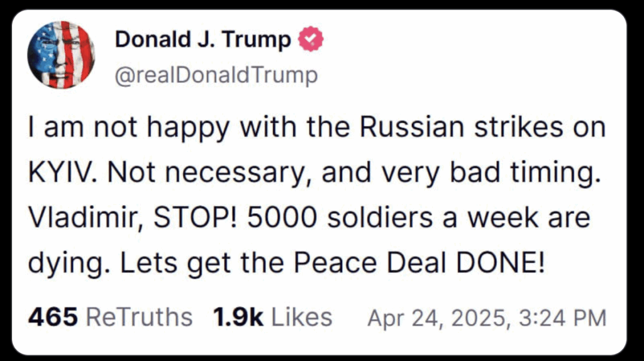Image resolution: width=644 pixels, height=361 pixels.
Task: Click the American flag profile avatar
Action: coord(61,55)
